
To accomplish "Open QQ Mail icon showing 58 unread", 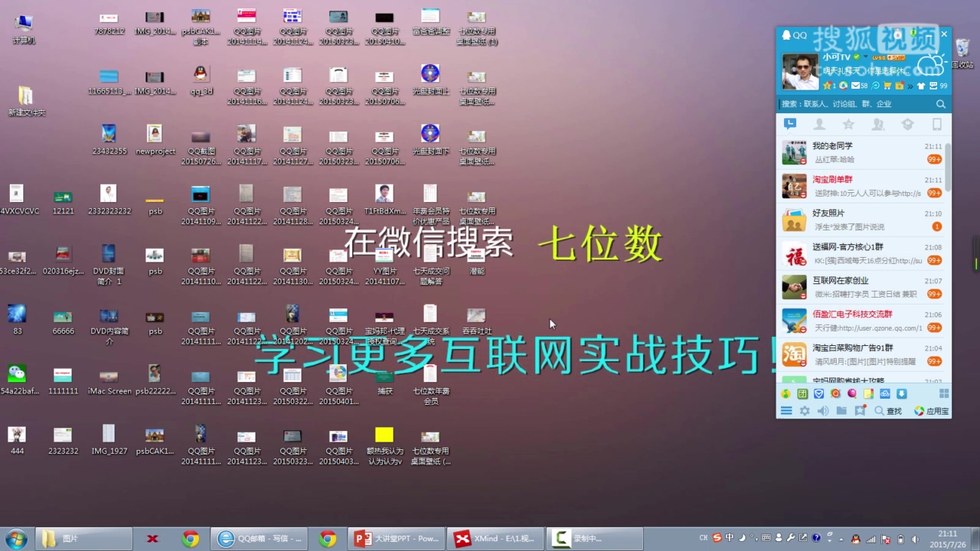I will (856, 86).
